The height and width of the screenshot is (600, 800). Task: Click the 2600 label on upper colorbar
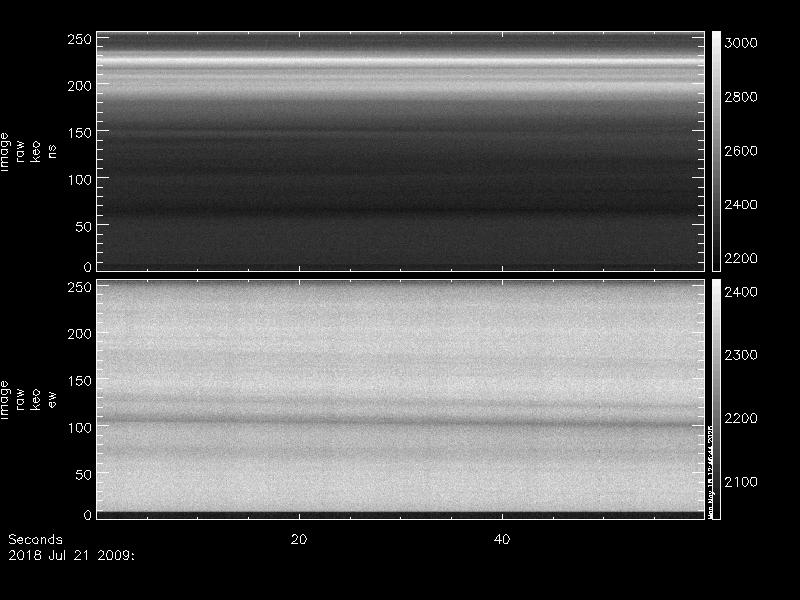click(741, 151)
